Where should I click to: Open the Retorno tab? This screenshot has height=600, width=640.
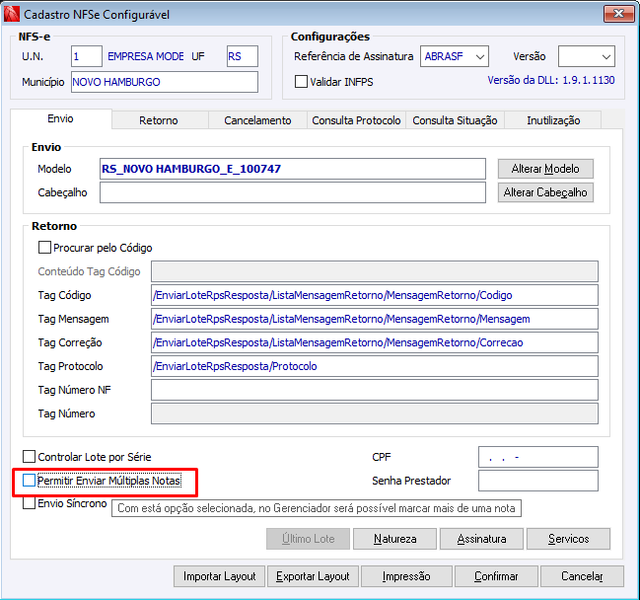pyautogui.click(x=159, y=120)
